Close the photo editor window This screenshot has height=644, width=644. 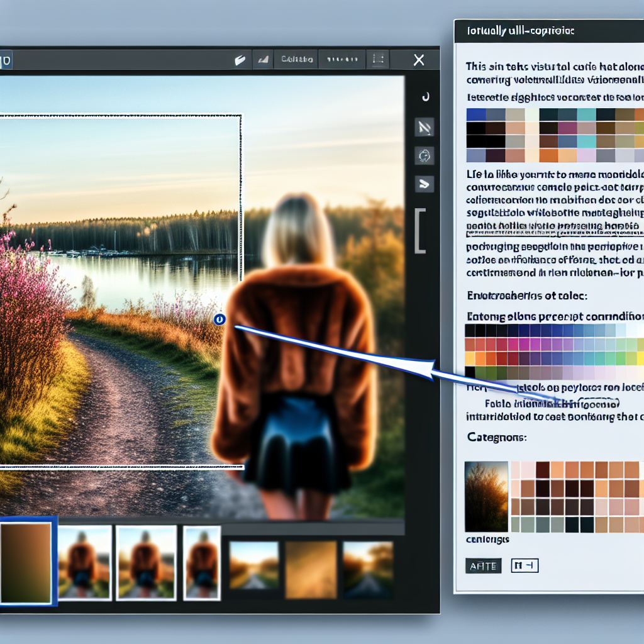point(419,60)
